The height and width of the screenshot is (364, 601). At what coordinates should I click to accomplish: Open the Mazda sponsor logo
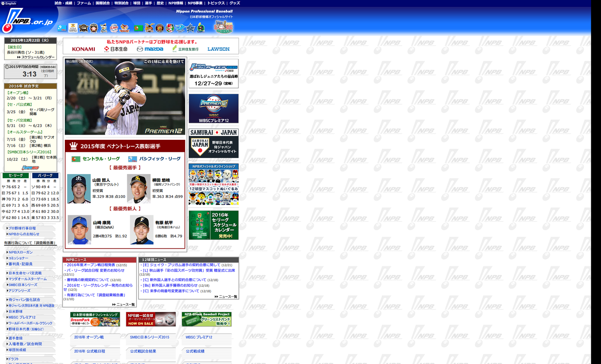[x=150, y=49]
